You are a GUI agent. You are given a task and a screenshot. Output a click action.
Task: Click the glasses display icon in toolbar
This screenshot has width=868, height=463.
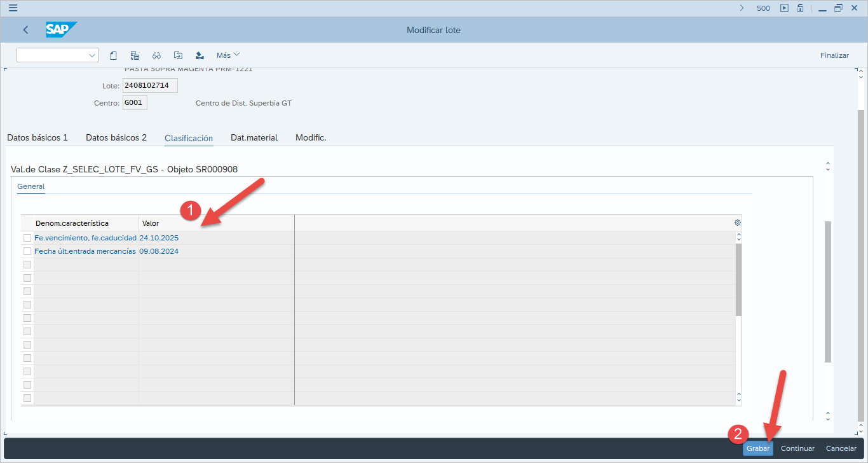(x=156, y=55)
